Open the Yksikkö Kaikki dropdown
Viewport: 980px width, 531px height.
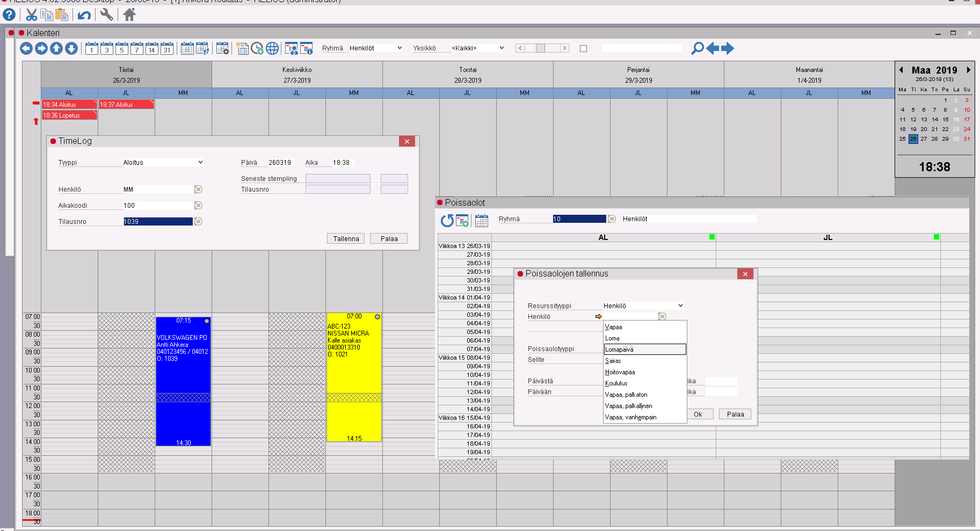coord(477,48)
